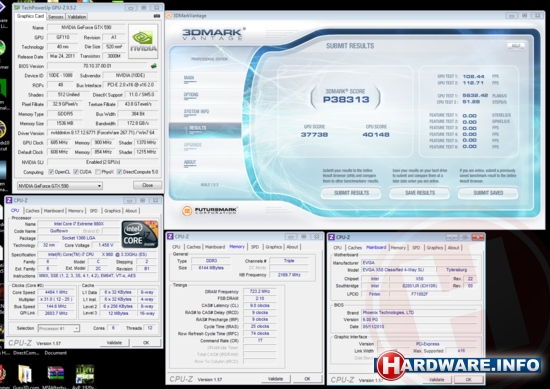Click the Futuremark Corporation logo
The height and width of the screenshot is (389, 550).
pyautogui.click(x=209, y=210)
